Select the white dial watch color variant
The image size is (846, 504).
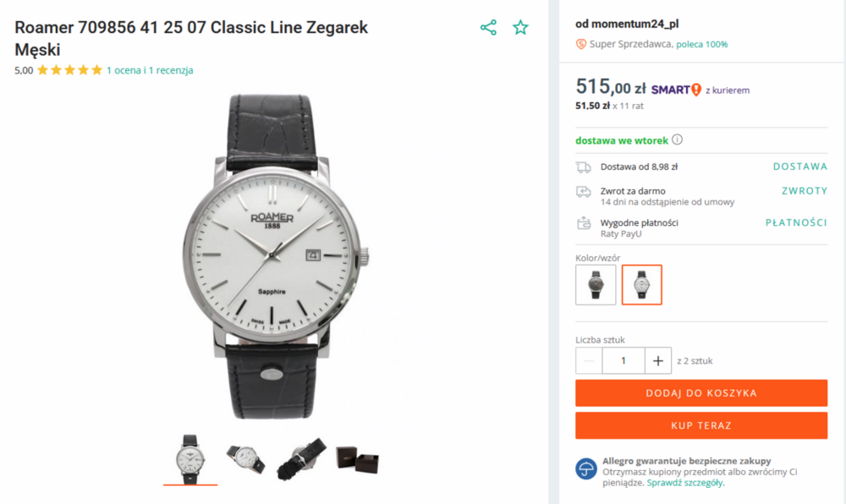pyautogui.click(x=642, y=285)
